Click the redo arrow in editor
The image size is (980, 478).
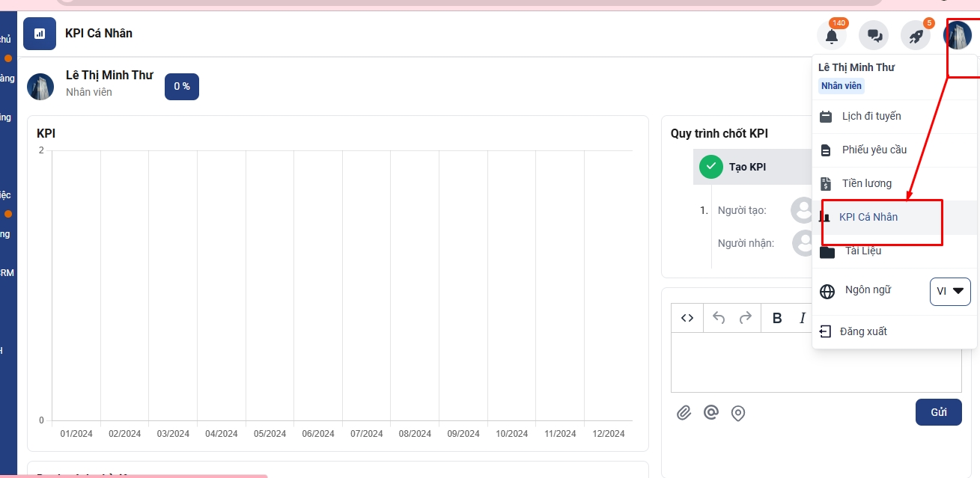(x=745, y=318)
